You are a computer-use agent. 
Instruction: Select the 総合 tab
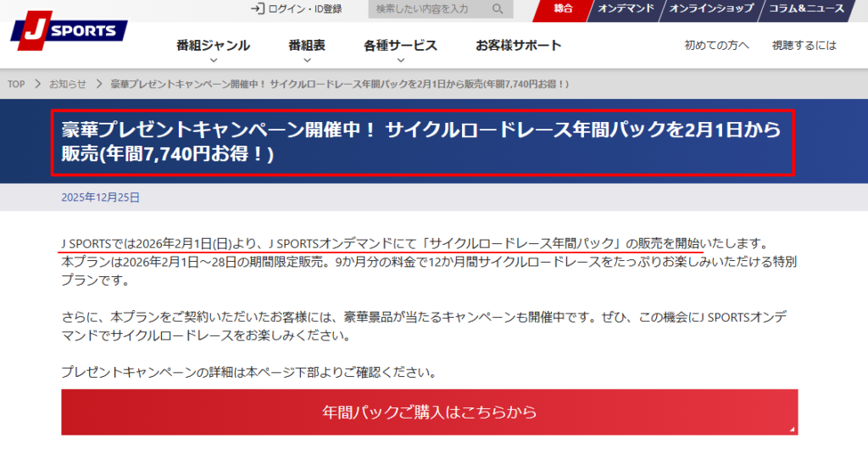click(x=563, y=8)
